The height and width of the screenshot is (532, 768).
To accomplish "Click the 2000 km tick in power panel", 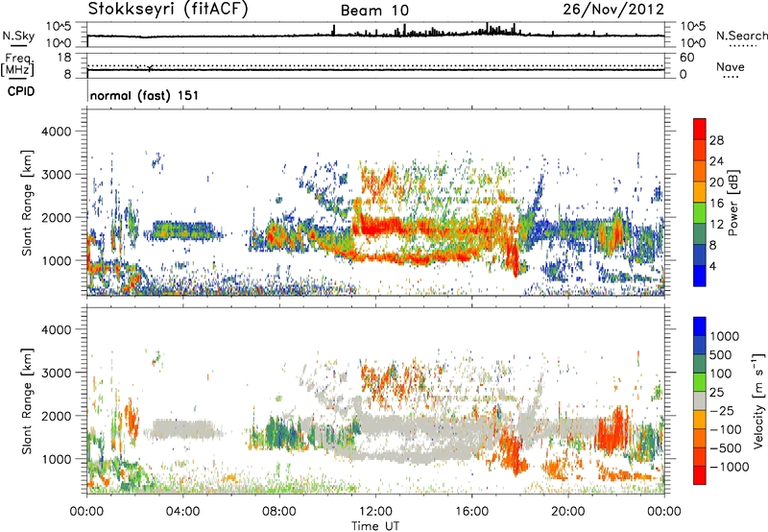I will [56, 217].
